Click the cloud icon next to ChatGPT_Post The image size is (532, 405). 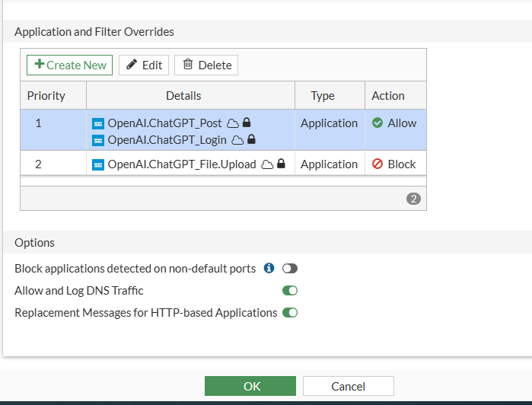(233, 123)
